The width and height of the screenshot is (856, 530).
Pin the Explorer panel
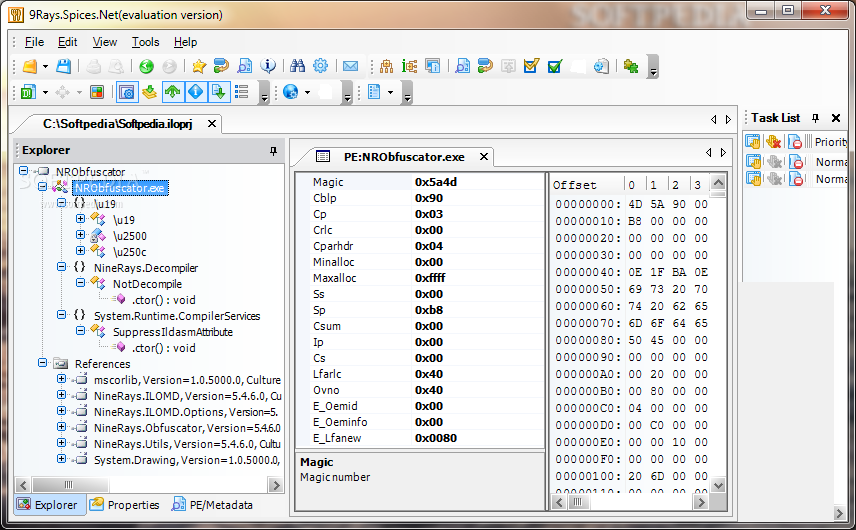274,151
